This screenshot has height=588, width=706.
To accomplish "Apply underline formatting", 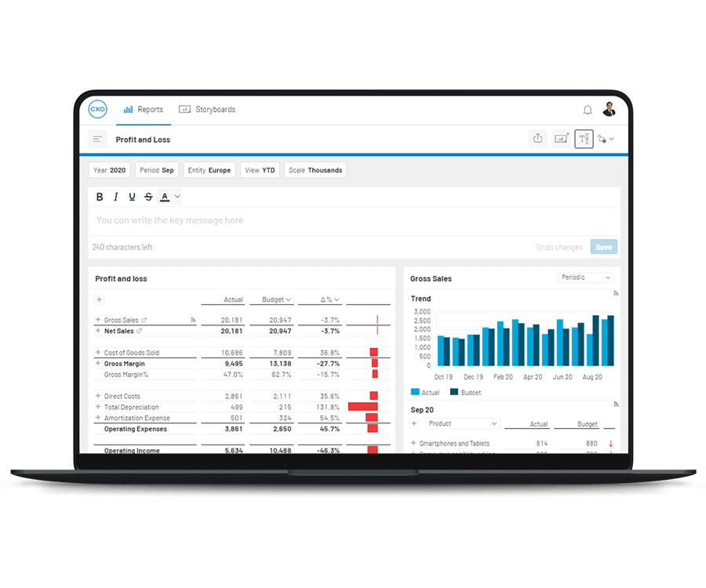I will pyautogui.click(x=132, y=197).
